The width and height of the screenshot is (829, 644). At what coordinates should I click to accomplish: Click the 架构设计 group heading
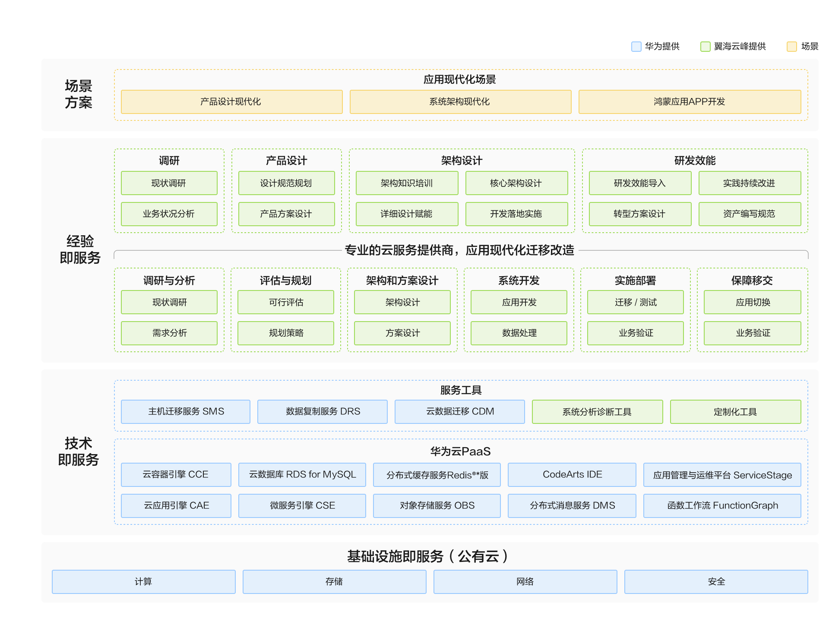pos(462,161)
